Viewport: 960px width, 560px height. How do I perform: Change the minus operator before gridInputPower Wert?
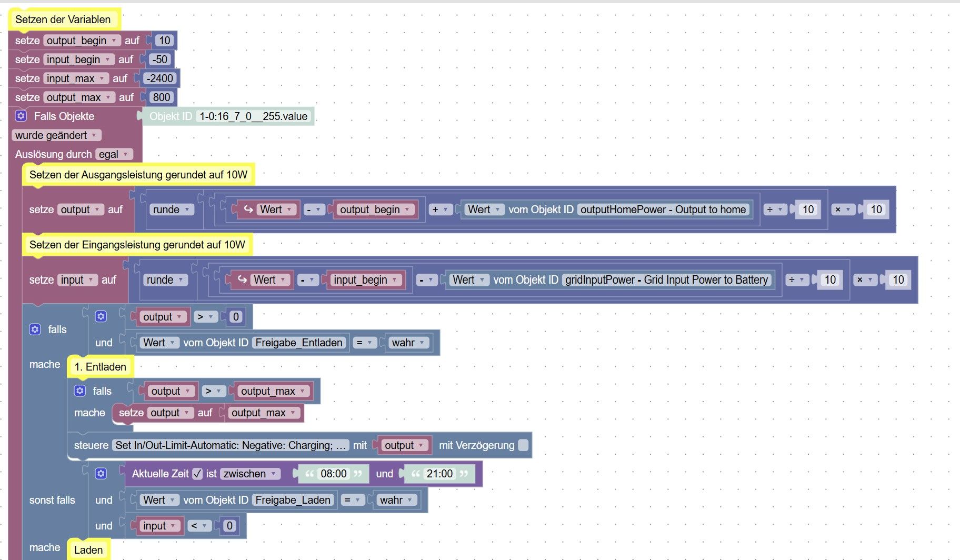[x=426, y=279]
